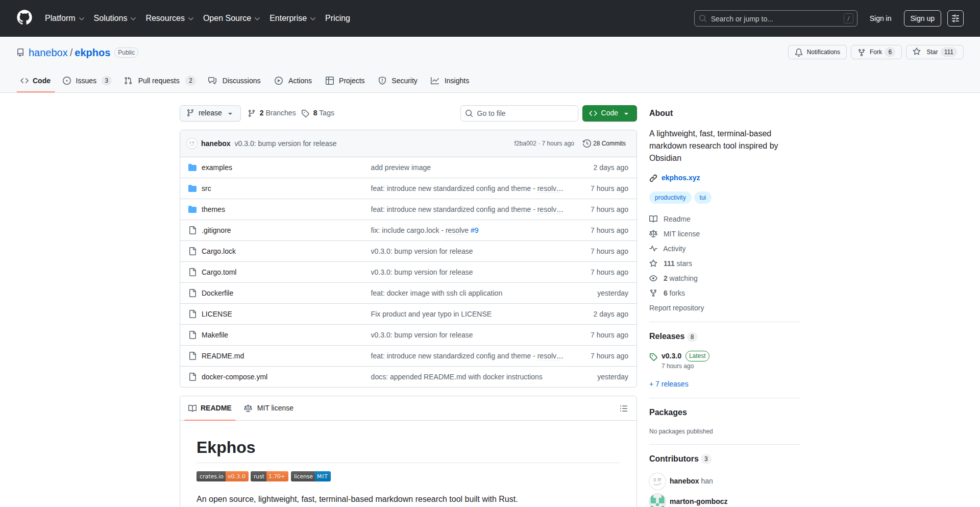Click the eye icon beside 2 watching
Viewport: 980px width, 507px height.
coord(653,278)
